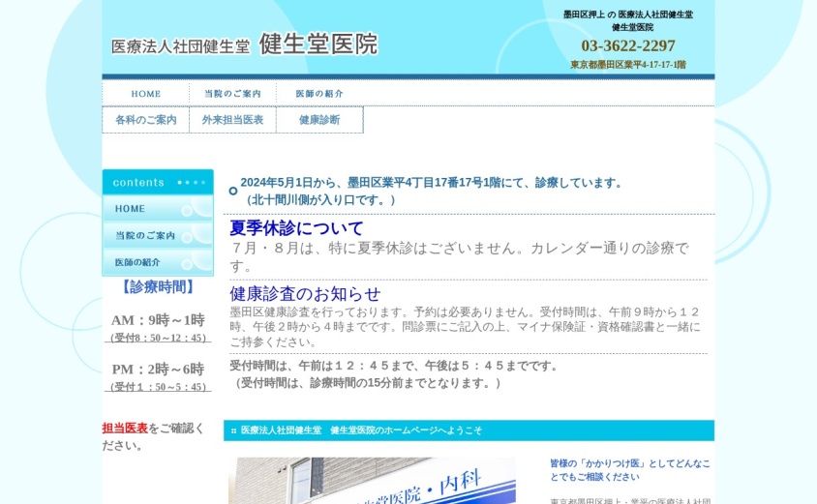Click 医師の紹介 in the contents sidebar
817x504 pixels.
[158, 262]
